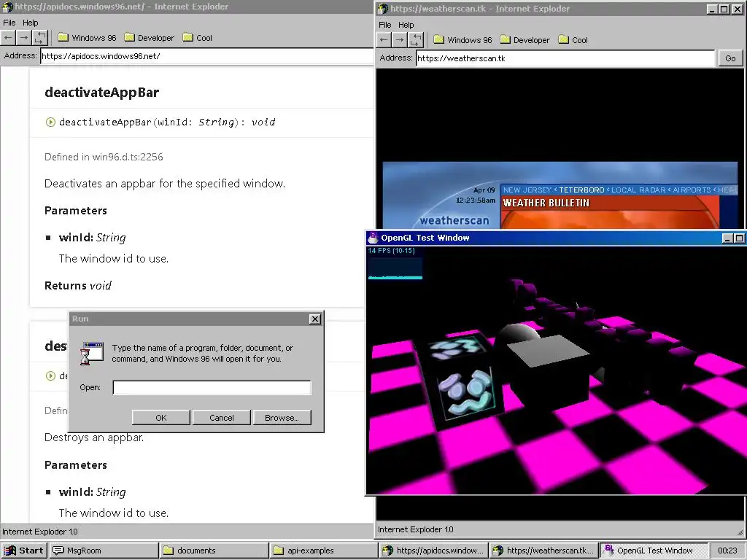Switch to MsgRoom on the taskbar
The height and width of the screenshot is (560, 747).
tap(104, 551)
